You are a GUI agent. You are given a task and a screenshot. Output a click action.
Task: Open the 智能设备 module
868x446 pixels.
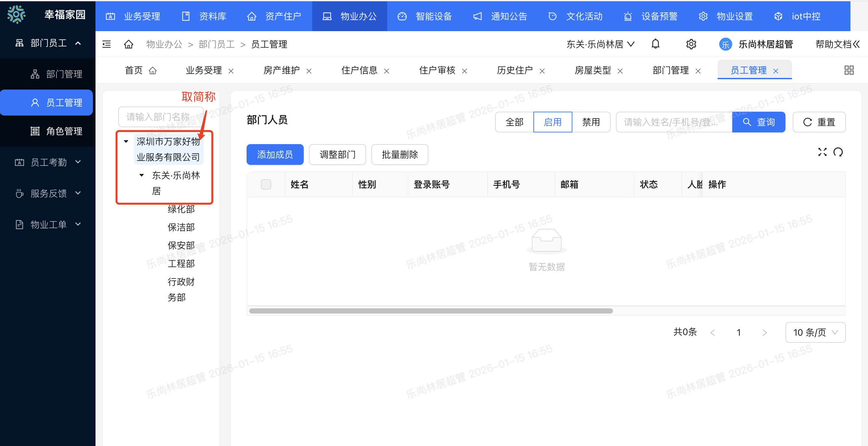coord(433,16)
